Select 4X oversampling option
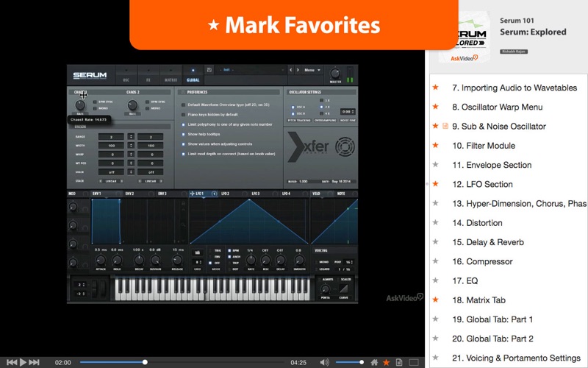This screenshot has height=368, width=588. click(x=321, y=113)
